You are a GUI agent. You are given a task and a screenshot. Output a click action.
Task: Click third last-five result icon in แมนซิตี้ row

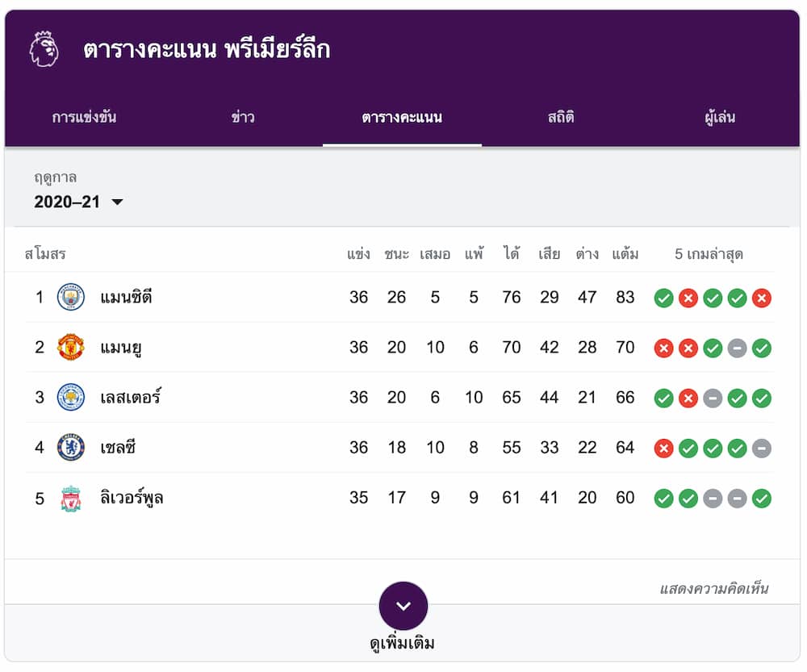pos(713,298)
